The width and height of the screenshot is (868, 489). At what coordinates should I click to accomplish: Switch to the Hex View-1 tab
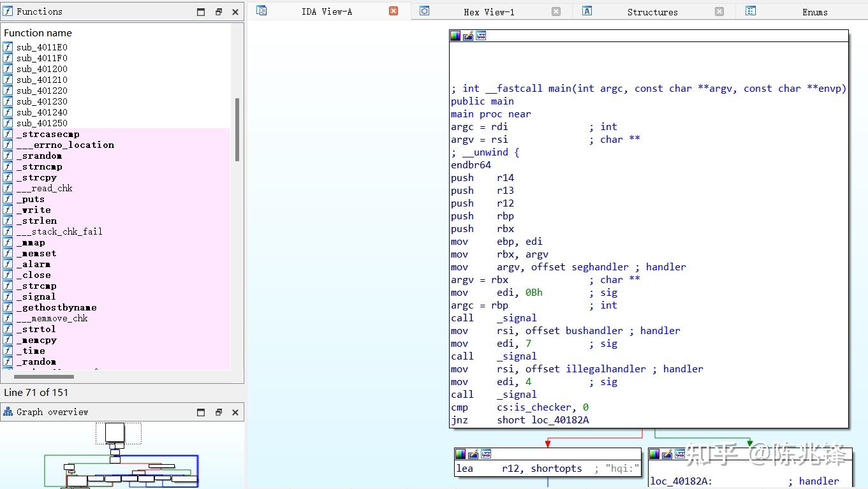(489, 11)
